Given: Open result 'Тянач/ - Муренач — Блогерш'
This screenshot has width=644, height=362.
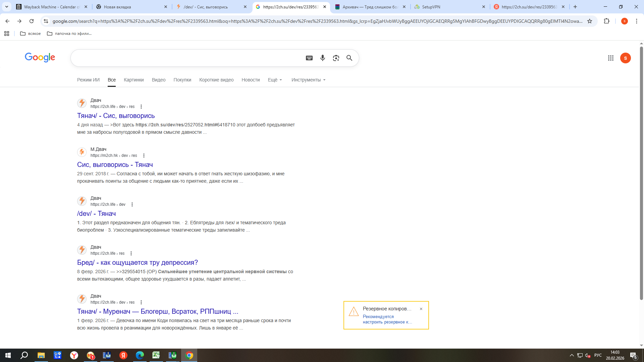Looking at the screenshot, I should 158,311.
